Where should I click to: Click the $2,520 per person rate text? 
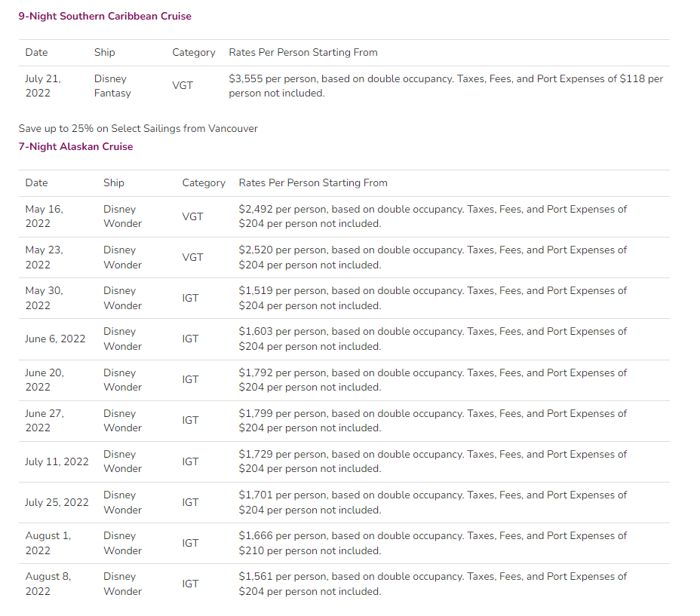click(x=432, y=258)
